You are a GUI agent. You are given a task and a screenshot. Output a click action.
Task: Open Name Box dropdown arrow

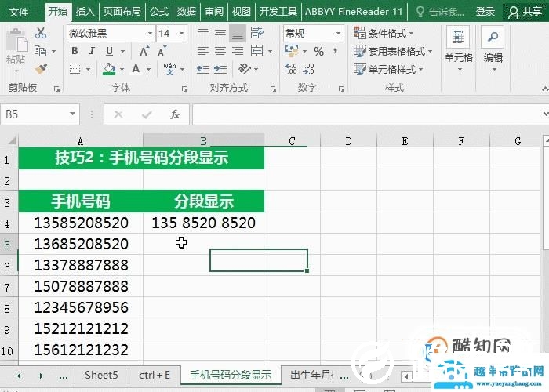[72, 114]
